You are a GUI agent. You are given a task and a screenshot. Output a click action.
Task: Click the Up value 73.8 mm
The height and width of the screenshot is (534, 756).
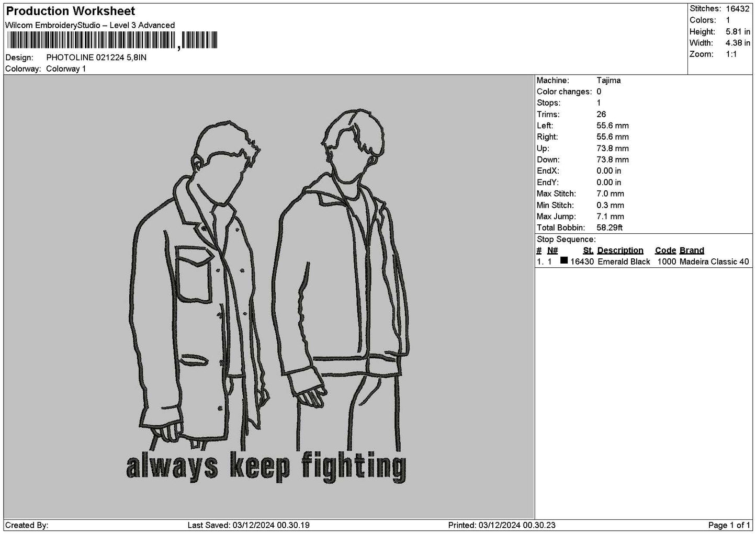click(613, 149)
